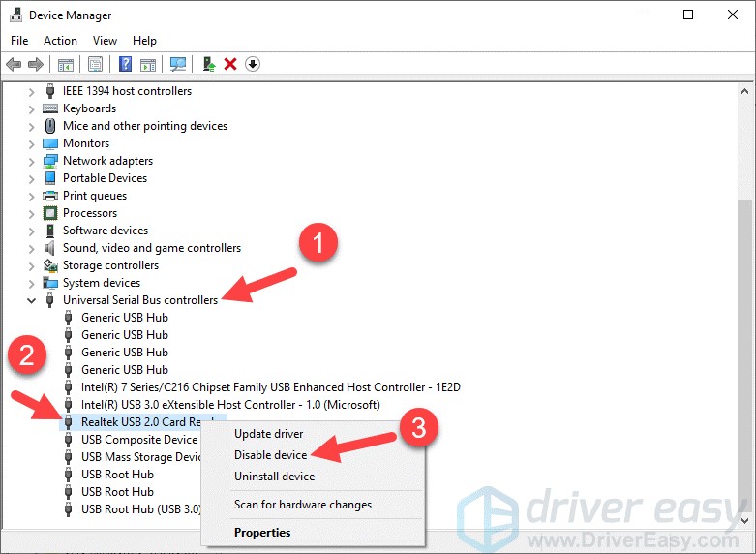Choose Scan for hardware changes entry
The width and height of the screenshot is (756, 554).
[303, 505]
